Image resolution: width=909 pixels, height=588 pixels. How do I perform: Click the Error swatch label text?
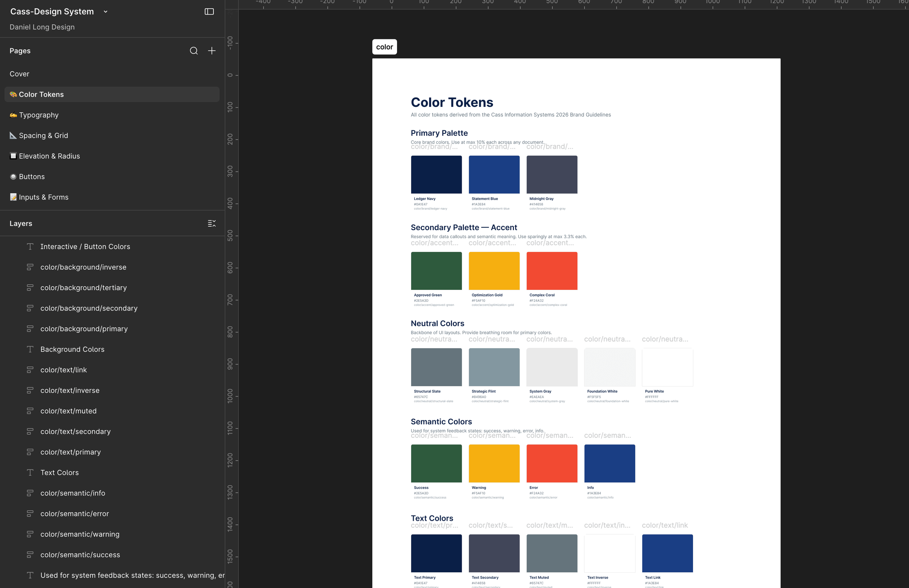(534, 488)
